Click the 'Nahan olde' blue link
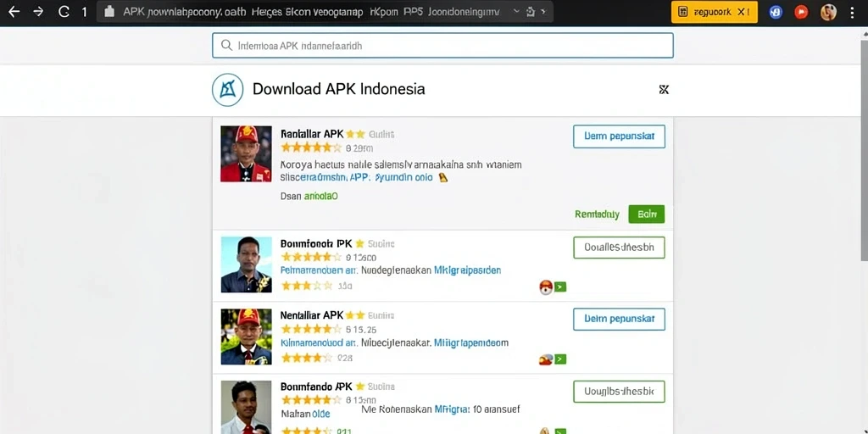The image size is (868, 434). point(305,414)
